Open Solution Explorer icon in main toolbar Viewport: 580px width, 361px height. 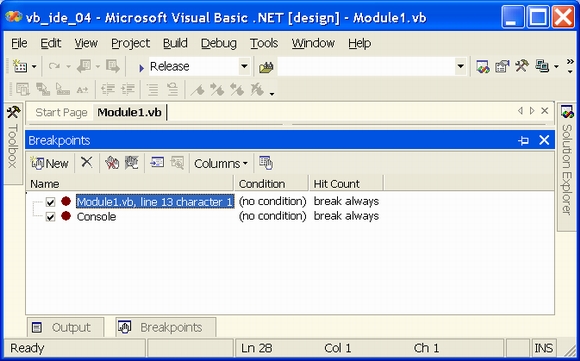tap(483, 67)
